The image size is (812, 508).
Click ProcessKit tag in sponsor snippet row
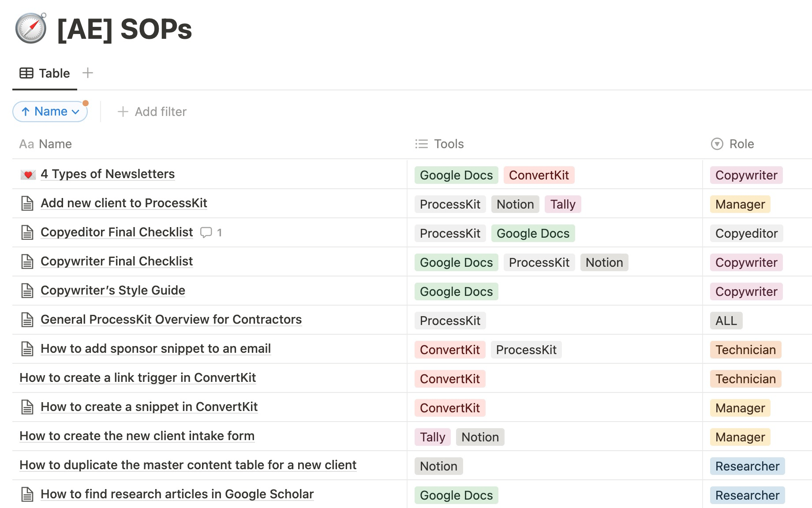(x=526, y=350)
